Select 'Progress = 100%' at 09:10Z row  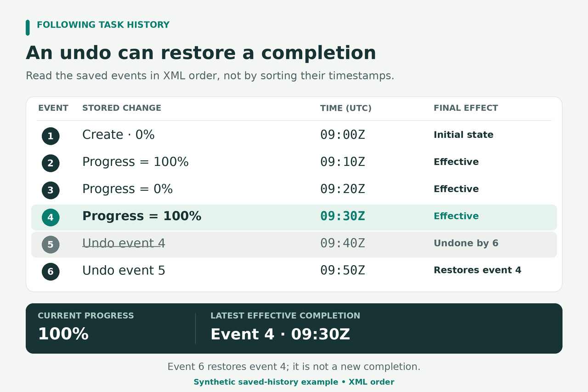(x=136, y=162)
